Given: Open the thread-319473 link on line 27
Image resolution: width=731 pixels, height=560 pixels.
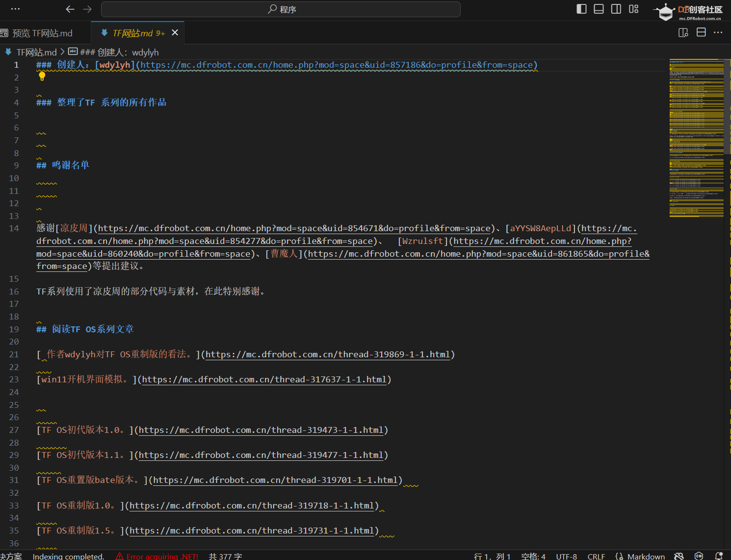Looking at the screenshot, I should pyautogui.click(x=261, y=430).
